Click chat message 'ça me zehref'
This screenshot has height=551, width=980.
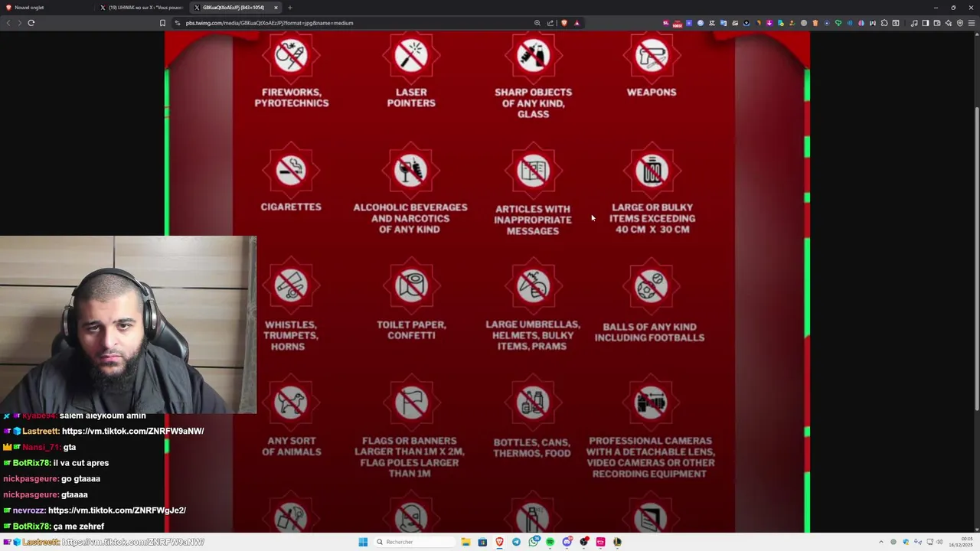79,527
